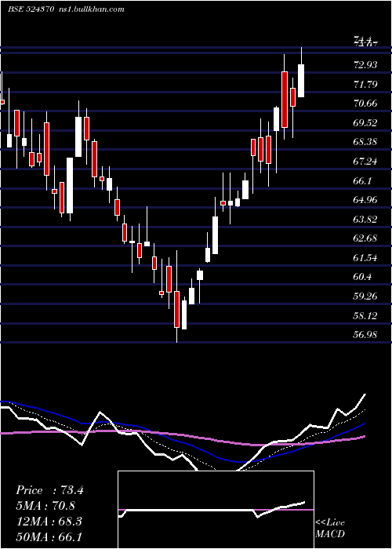Click the ns1.bullkhan.com watermark text
This screenshot has height=549, width=392.
(x=91, y=9)
